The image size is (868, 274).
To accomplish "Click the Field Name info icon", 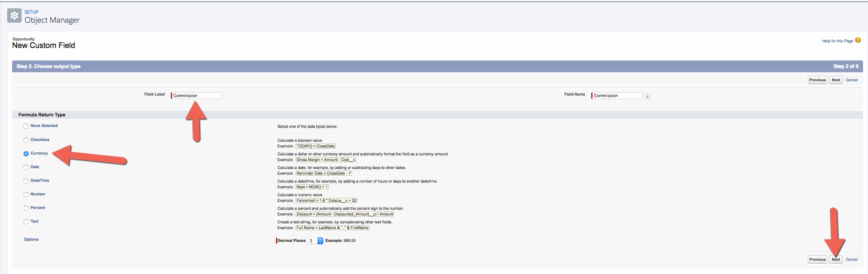I will 647,96.
